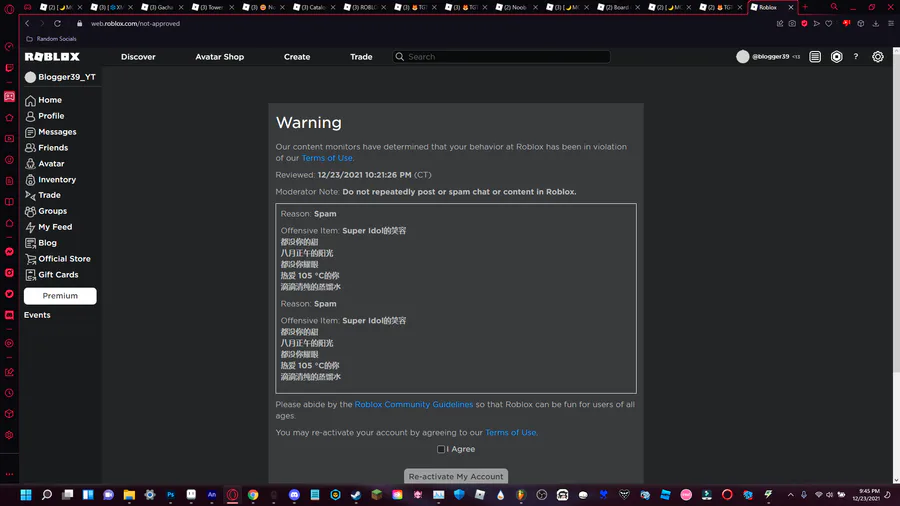Screen dimensions: 900x506
Task: Open Avatar Shop in top nav
Action: click(219, 57)
